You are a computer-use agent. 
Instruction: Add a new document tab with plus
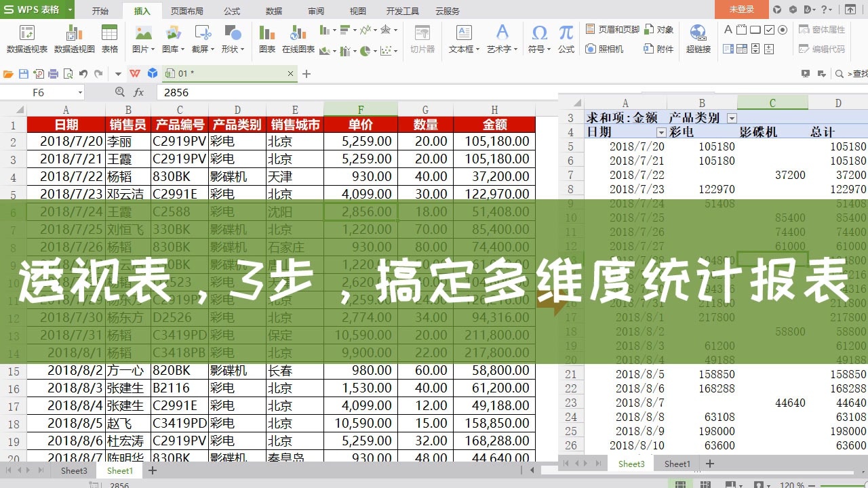click(x=307, y=74)
